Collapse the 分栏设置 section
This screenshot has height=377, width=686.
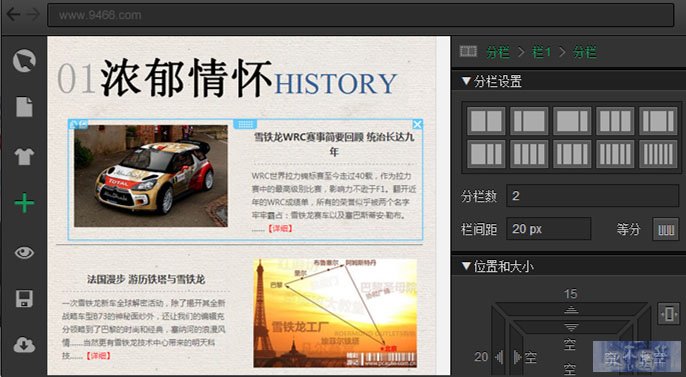(x=466, y=81)
